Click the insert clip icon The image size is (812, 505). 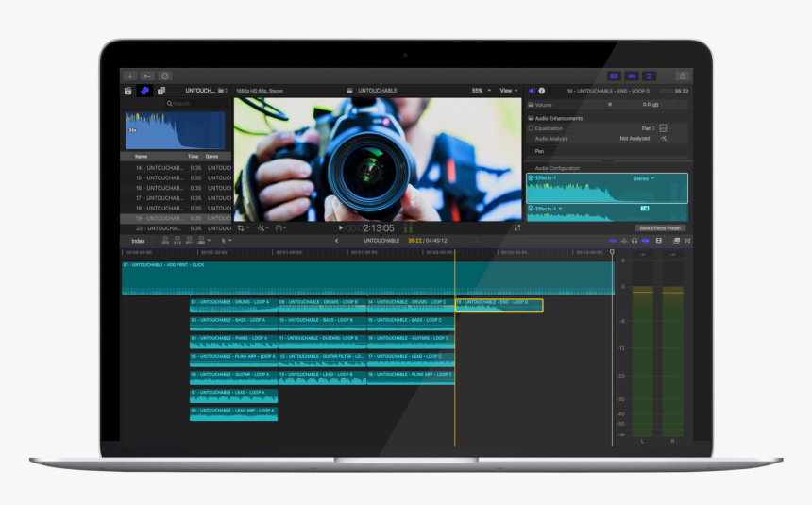(x=178, y=241)
